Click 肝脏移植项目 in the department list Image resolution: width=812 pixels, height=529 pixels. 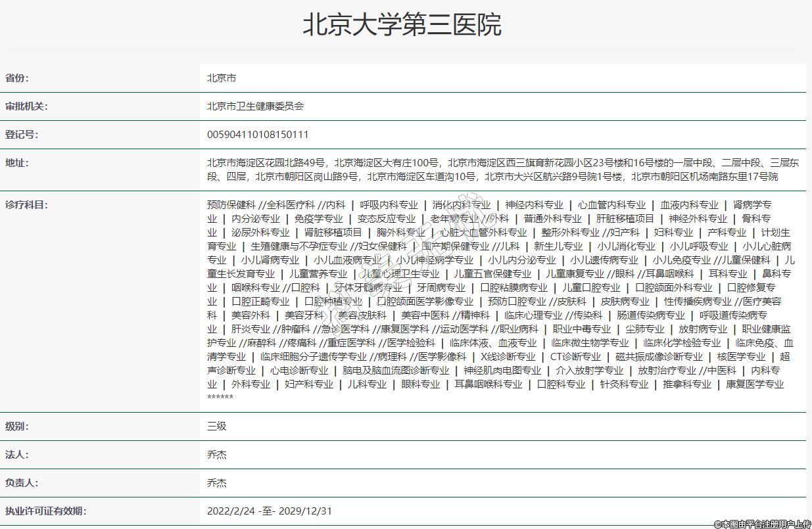pos(625,219)
